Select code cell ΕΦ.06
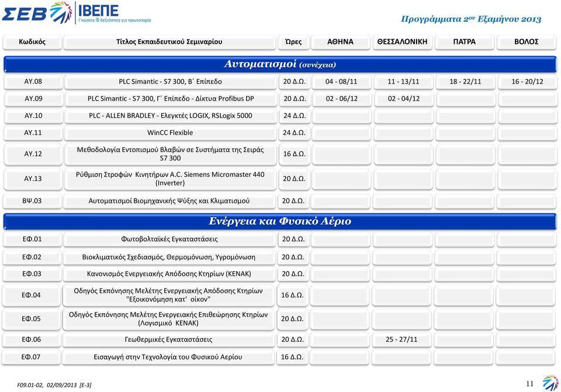Screen dimensions: 561x392 coord(31,339)
